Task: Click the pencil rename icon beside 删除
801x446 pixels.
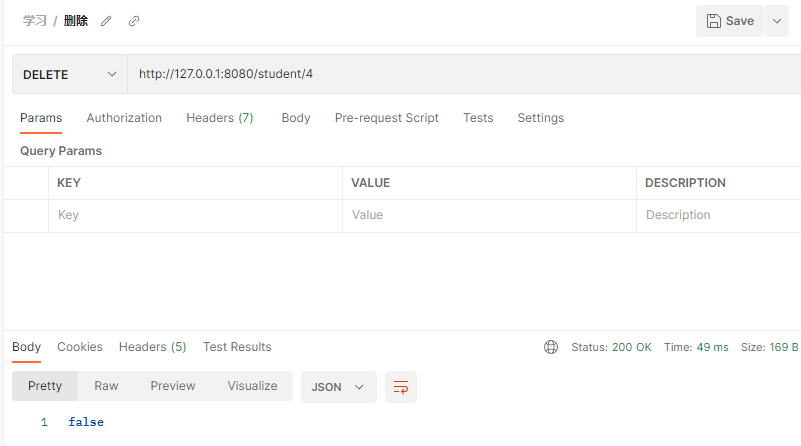Action: pyautogui.click(x=106, y=21)
